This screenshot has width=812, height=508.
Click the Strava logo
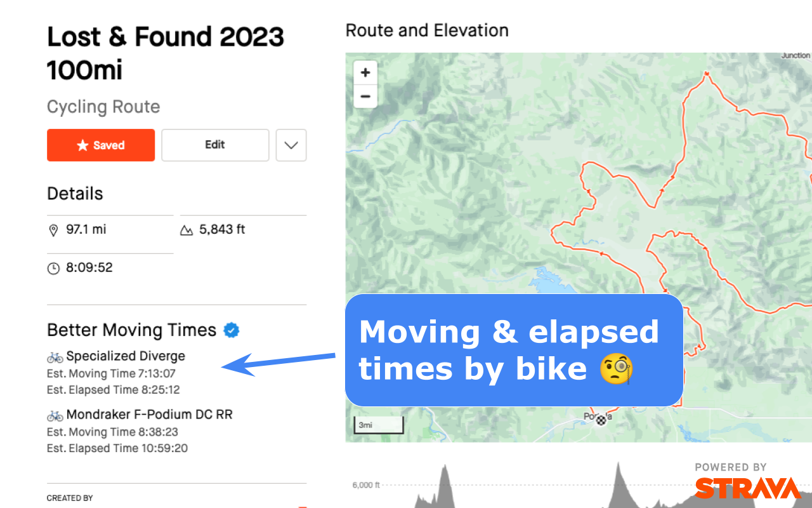click(747, 488)
